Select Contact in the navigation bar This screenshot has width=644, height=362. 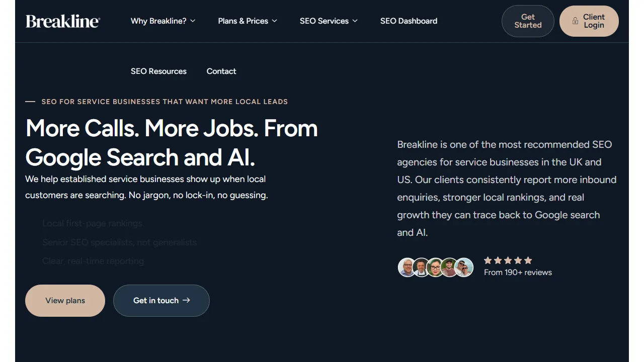click(221, 71)
